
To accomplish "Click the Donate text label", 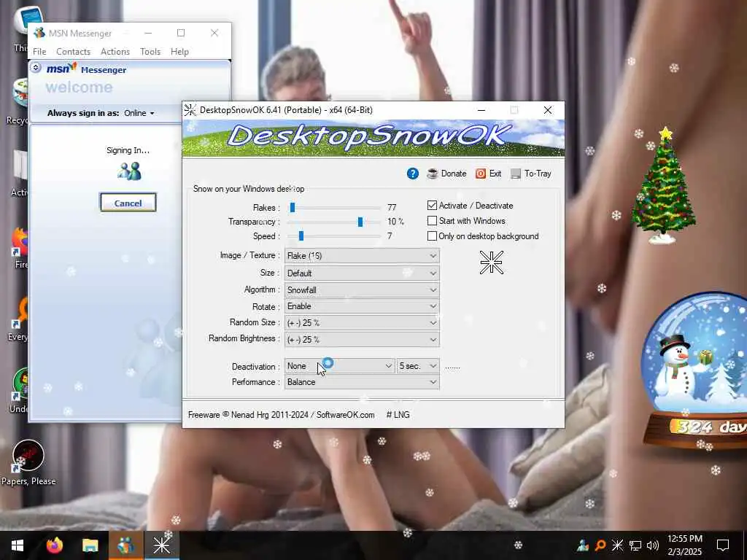I will [x=454, y=174].
